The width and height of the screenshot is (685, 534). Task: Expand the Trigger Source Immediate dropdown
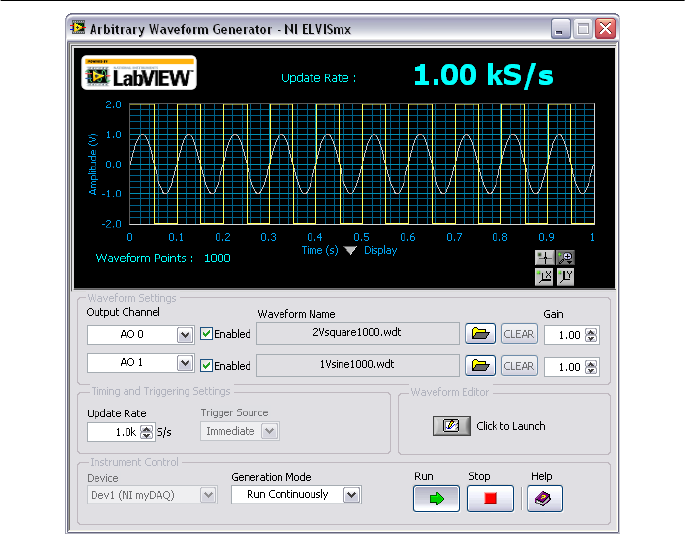[x=270, y=431]
